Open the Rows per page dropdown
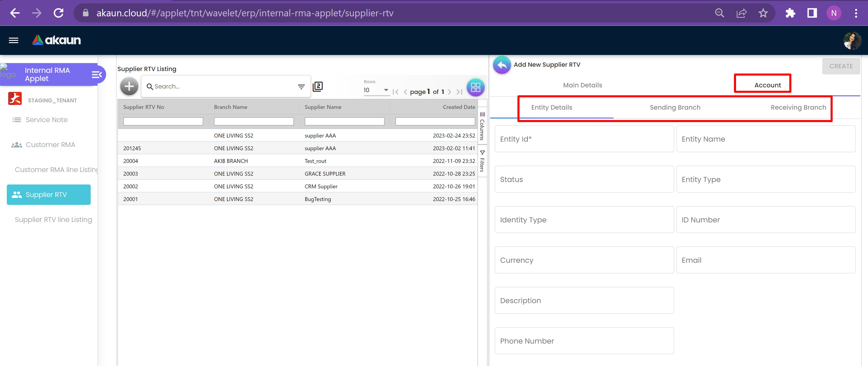Image resolution: width=868 pixels, height=366 pixels. coord(376,90)
